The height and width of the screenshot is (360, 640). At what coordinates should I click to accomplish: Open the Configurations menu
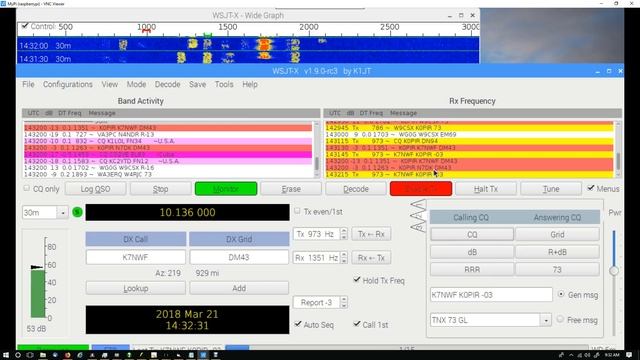coord(68,84)
